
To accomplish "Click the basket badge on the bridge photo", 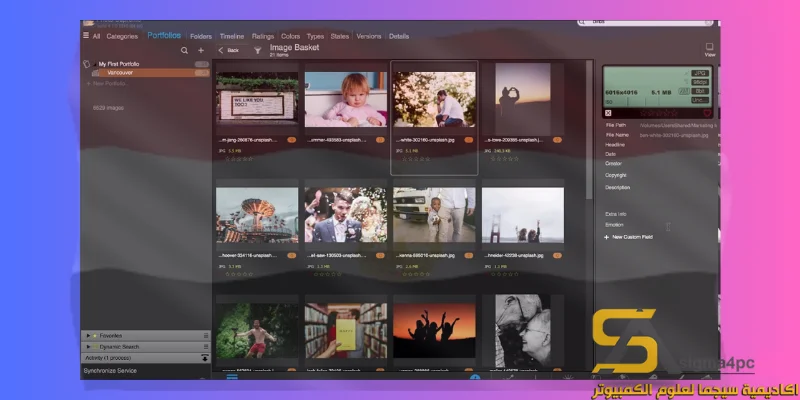I will pyautogui.click(x=557, y=255).
